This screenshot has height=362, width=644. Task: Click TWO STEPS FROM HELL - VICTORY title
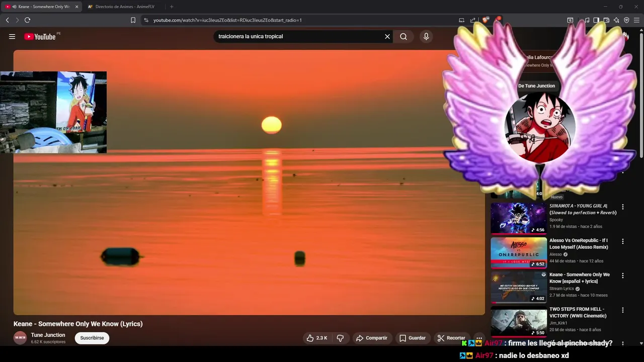point(578,312)
